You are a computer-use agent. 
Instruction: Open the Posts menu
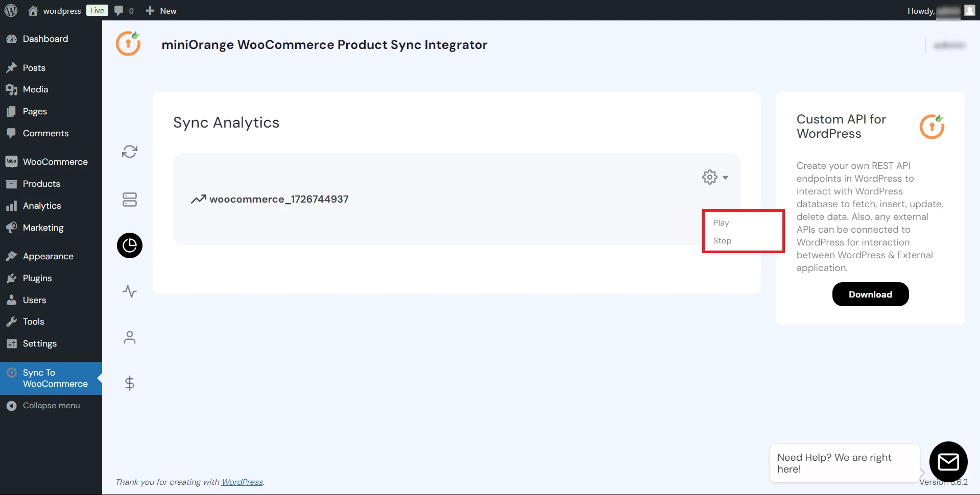(x=51, y=68)
